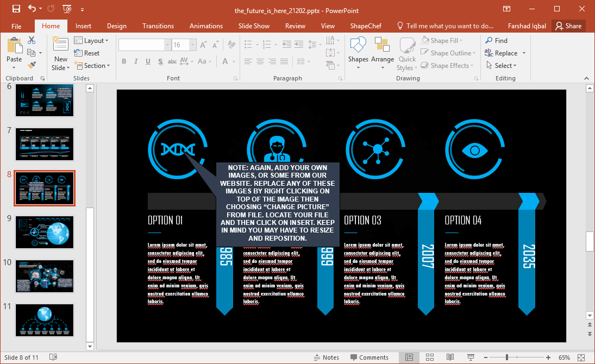Start Slide Show from status bar
Viewport: 595px width, 364px height.
[471, 357]
